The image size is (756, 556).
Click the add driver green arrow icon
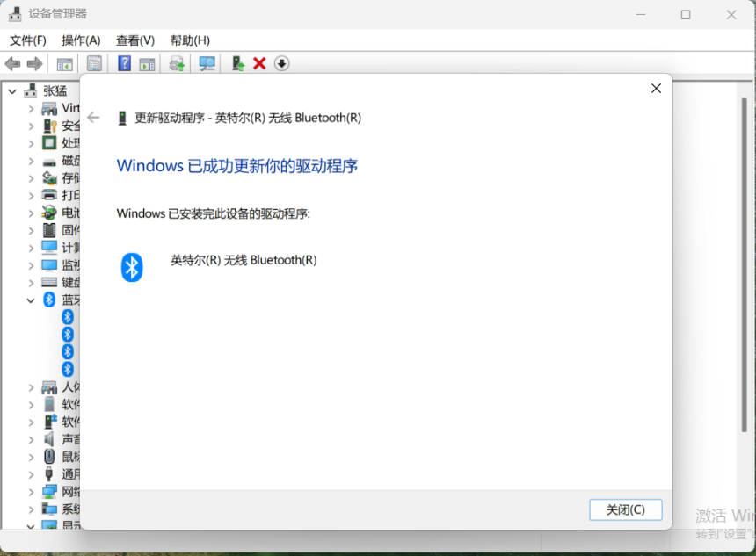(237, 63)
